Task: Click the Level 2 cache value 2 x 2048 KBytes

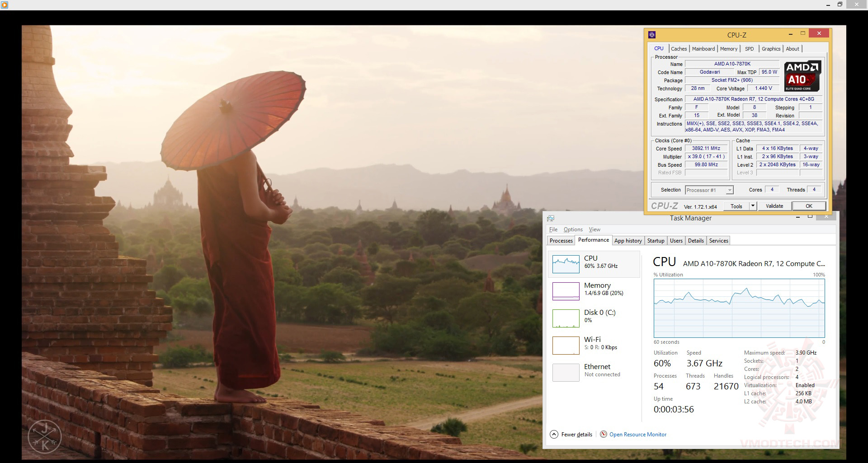Action: click(778, 165)
